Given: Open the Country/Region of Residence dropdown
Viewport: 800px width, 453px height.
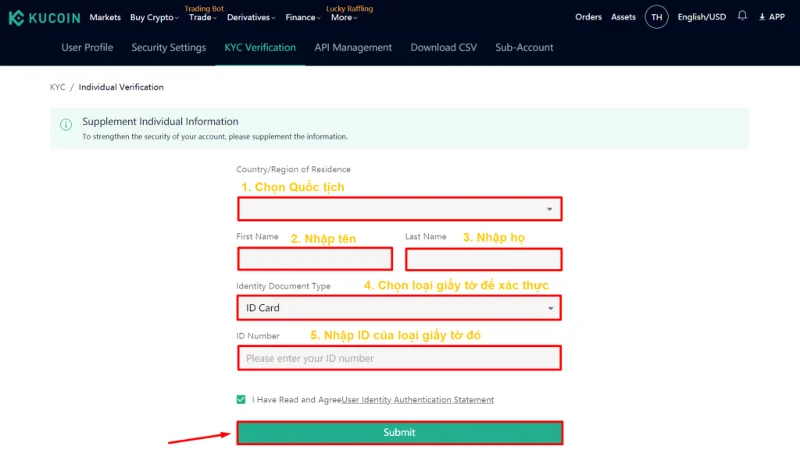Looking at the screenshot, I should 399,209.
